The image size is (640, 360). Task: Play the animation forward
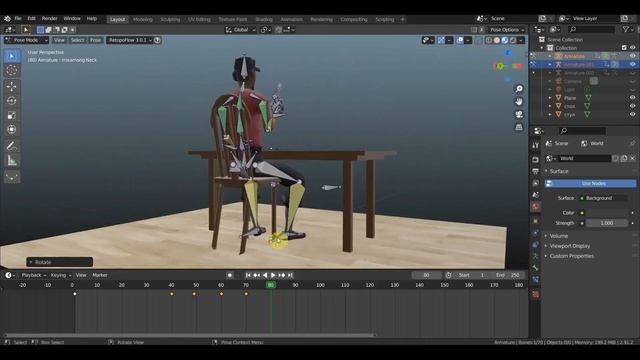273,276
